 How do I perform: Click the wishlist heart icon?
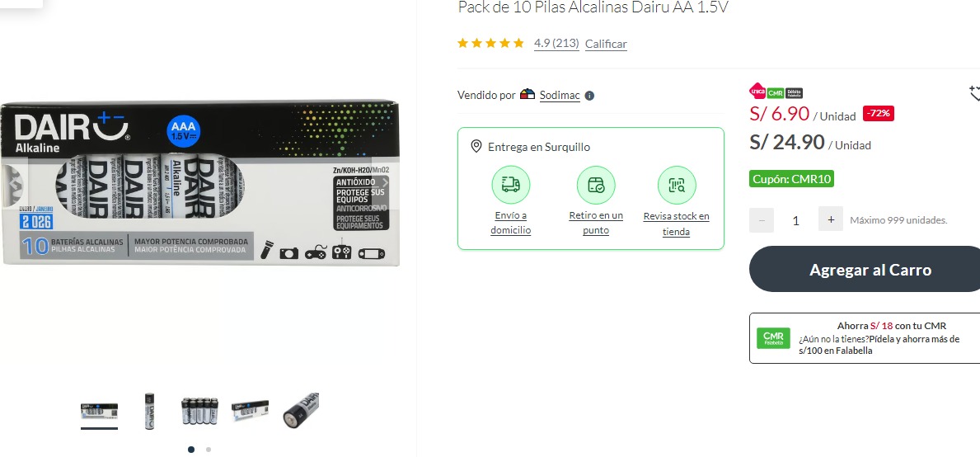click(974, 94)
